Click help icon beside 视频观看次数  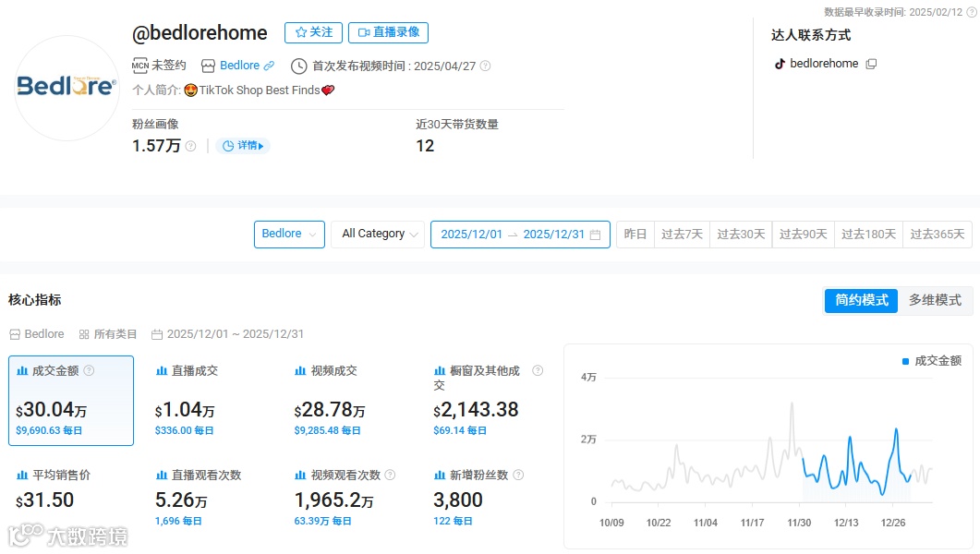[390, 475]
